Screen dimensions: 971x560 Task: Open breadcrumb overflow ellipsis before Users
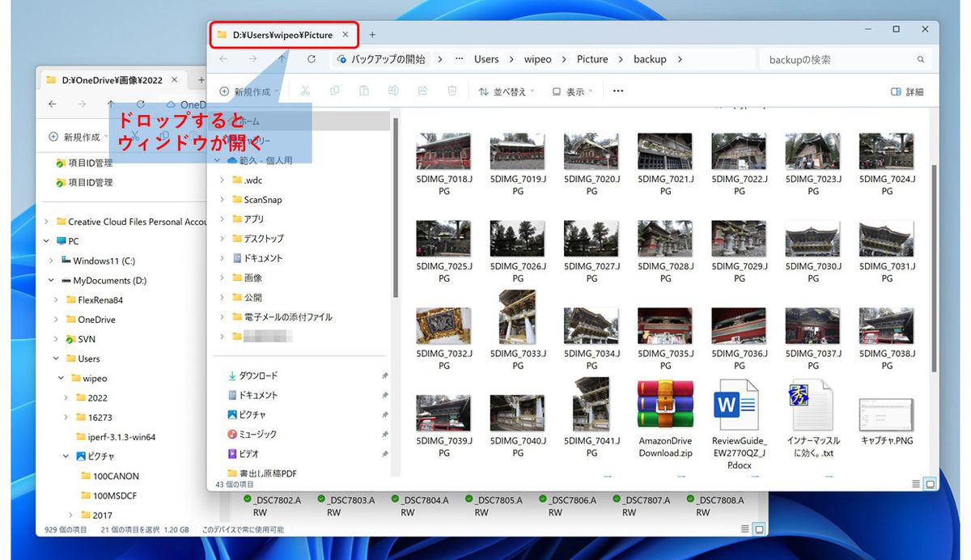click(460, 59)
